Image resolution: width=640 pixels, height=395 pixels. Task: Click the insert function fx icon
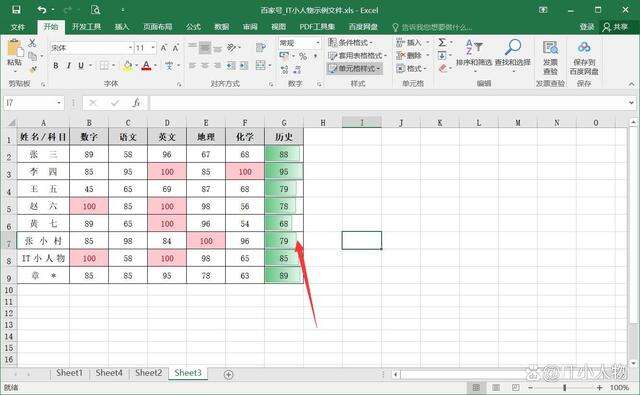[136, 102]
